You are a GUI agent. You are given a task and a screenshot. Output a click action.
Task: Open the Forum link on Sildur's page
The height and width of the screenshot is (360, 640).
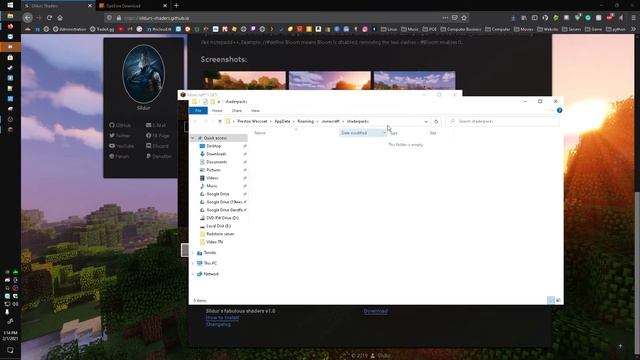[119, 156]
